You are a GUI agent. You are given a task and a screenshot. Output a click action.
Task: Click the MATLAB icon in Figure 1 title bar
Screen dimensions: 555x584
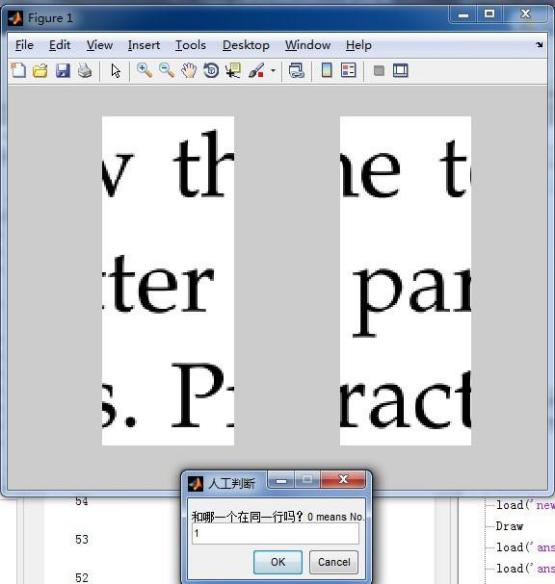coord(16,18)
